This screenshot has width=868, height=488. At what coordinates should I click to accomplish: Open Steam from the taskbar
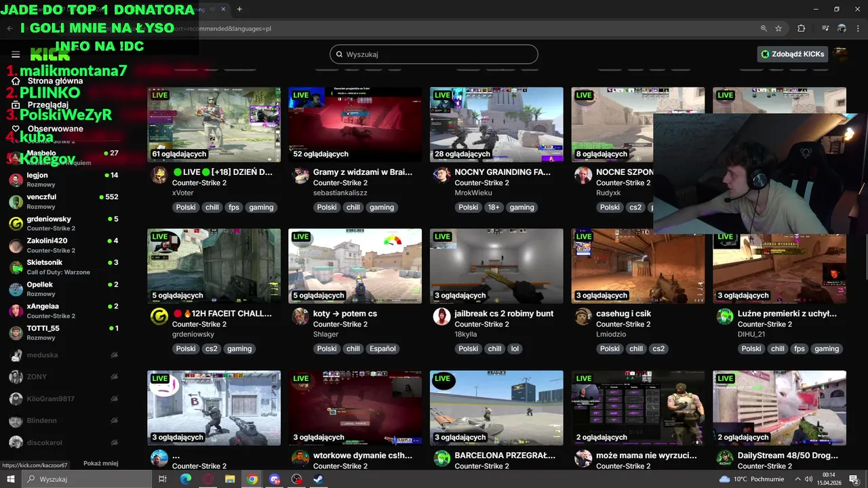[x=319, y=479]
